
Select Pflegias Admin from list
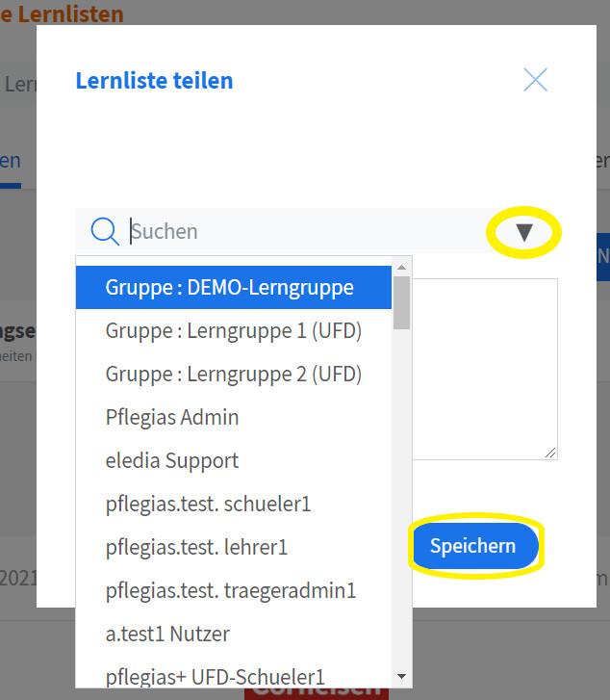click(172, 417)
